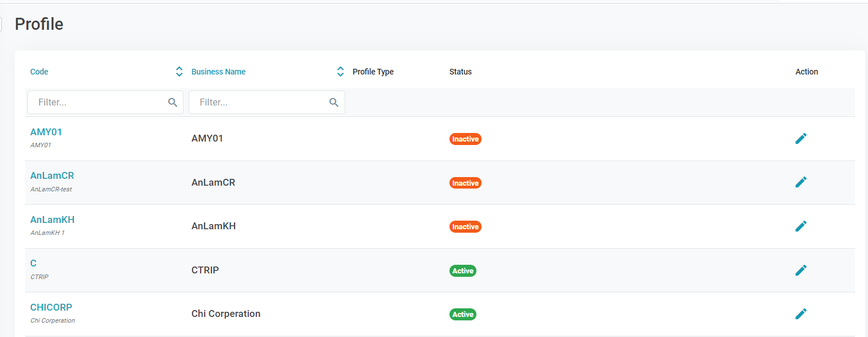Click the Profile Type column header
Image resolution: width=868 pixels, height=337 pixels.
373,72
